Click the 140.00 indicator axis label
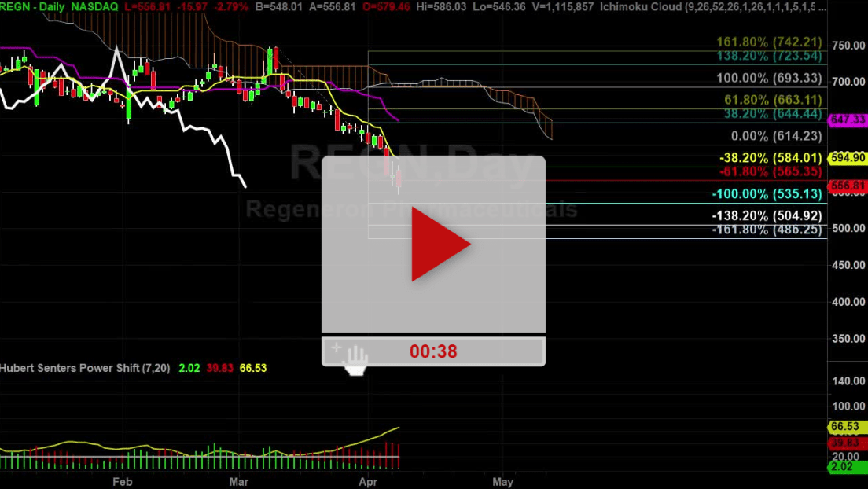Image resolution: width=868 pixels, height=489 pixels. point(848,381)
